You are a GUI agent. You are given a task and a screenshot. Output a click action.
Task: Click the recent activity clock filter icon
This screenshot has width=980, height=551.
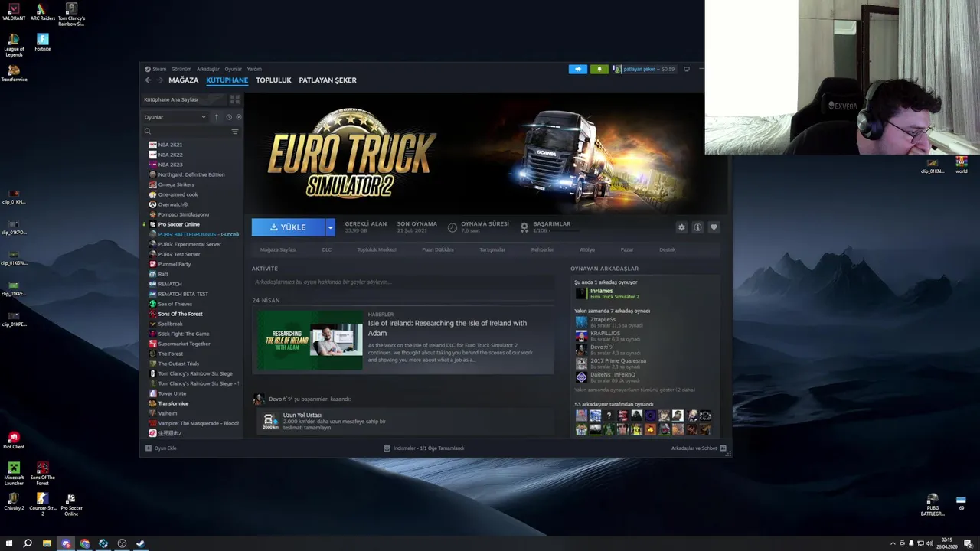click(228, 117)
